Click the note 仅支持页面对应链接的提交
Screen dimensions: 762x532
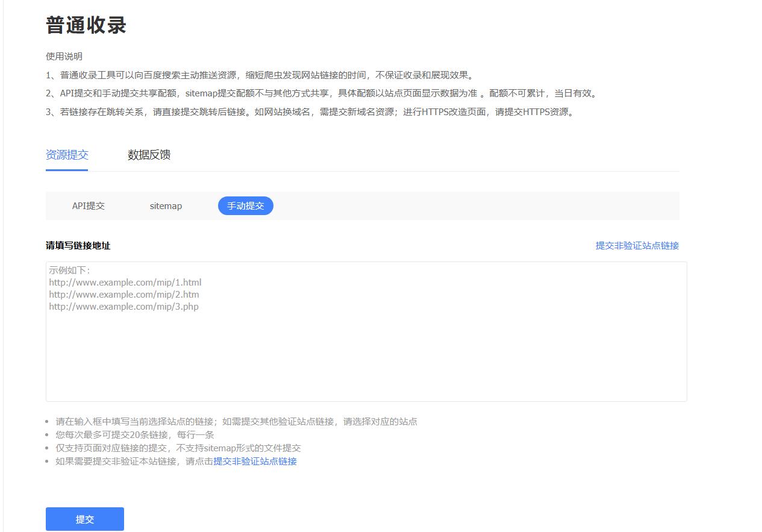click(x=178, y=448)
